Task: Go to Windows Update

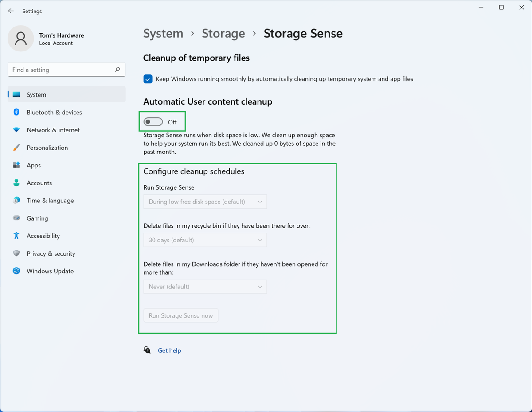Action: [50, 271]
